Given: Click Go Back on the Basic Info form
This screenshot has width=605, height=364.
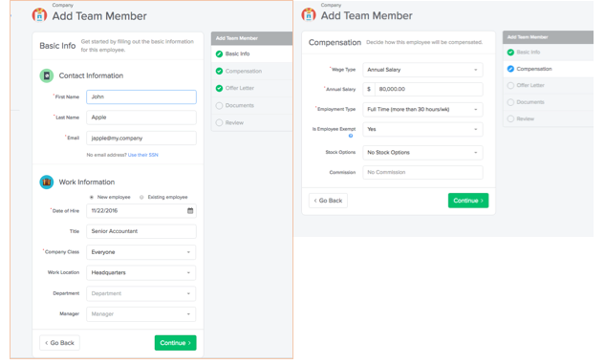Looking at the screenshot, I should pos(59,343).
